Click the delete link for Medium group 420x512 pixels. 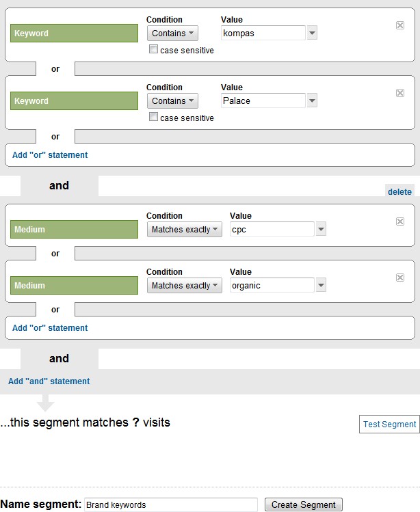pos(399,192)
